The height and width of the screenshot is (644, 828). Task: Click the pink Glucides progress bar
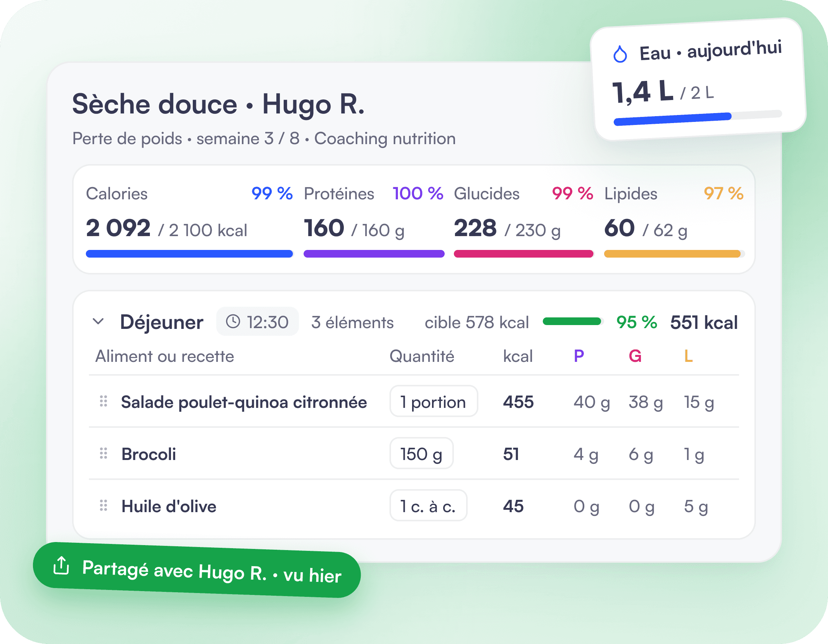[524, 254]
